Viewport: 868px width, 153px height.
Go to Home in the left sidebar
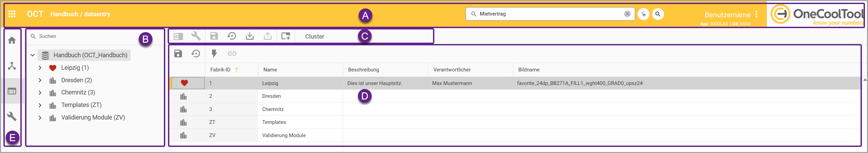[x=12, y=40]
